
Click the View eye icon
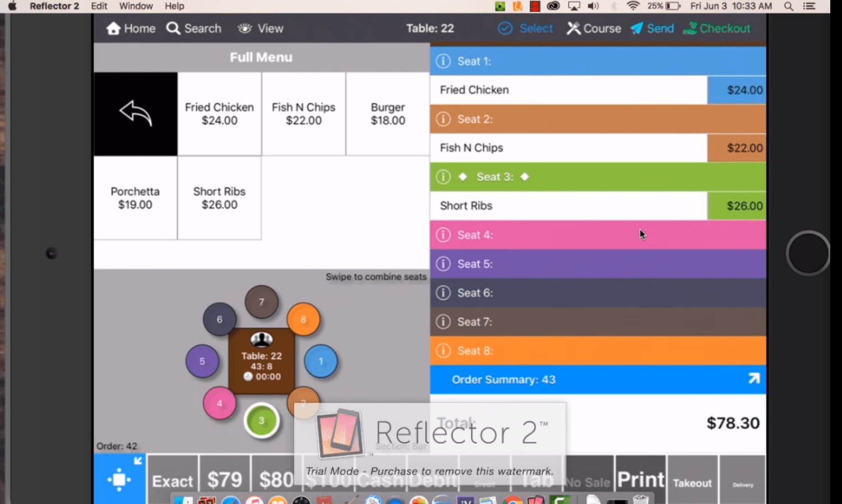244,28
